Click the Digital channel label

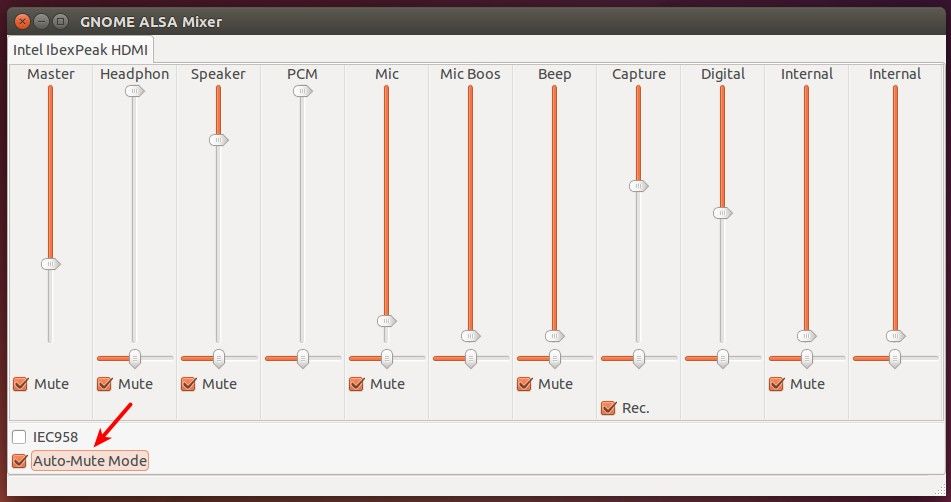coord(723,74)
